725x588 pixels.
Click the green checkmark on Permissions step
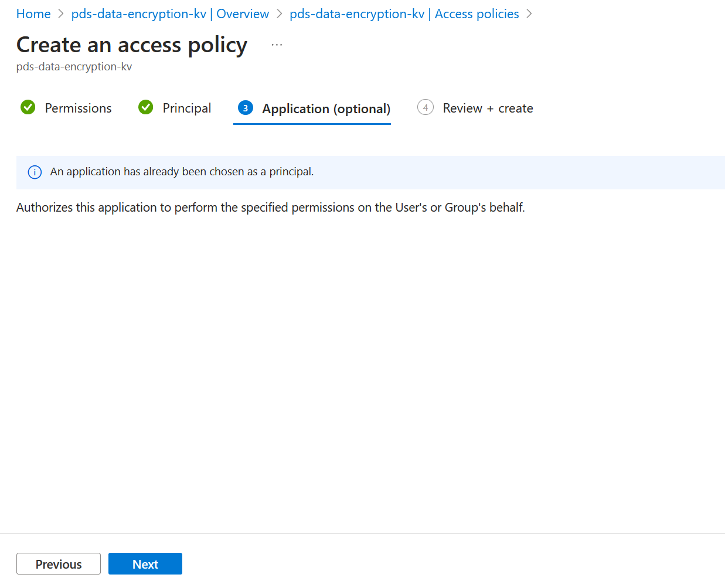coord(28,108)
